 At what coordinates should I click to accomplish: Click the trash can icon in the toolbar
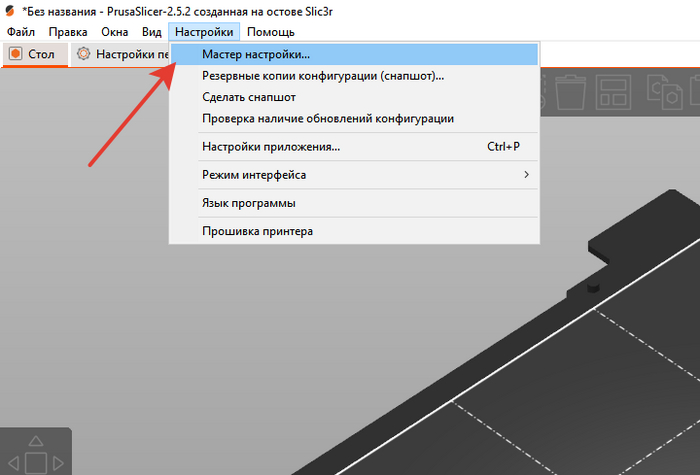coord(570,92)
